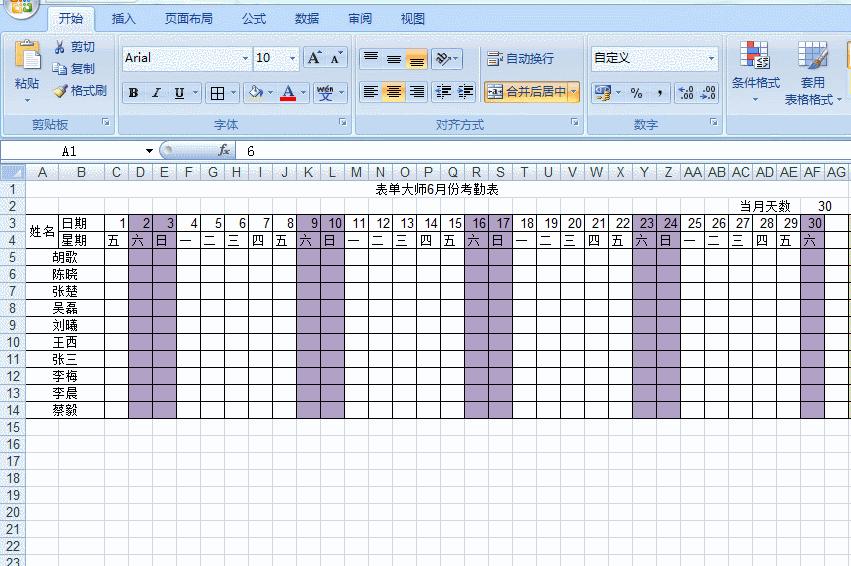
Task: Click in the formula bar input
Action: [545, 151]
